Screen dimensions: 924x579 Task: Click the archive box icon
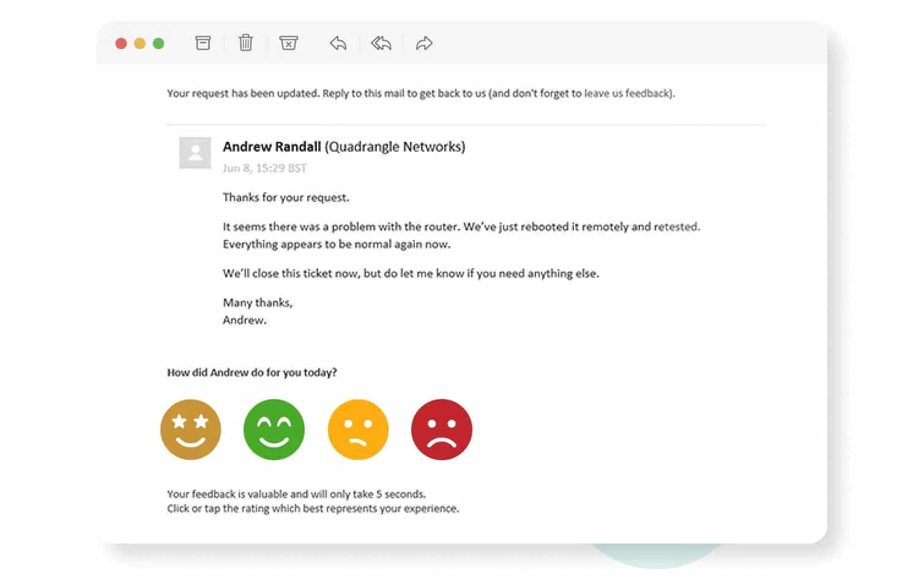click(203, 43)
